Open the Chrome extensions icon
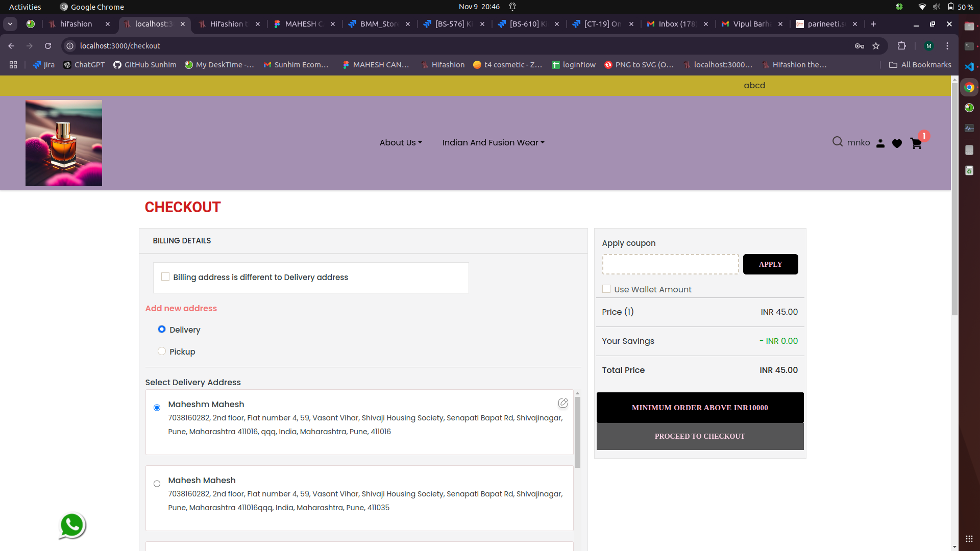The width and height of the screenshot is (980, 551). [902, 46]
